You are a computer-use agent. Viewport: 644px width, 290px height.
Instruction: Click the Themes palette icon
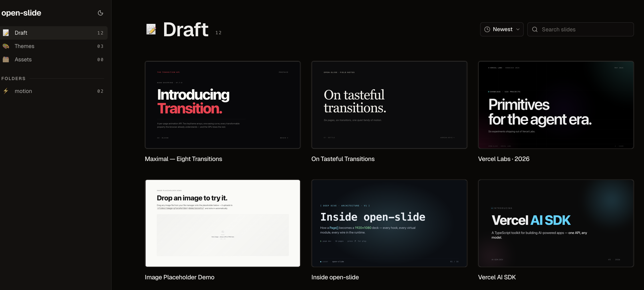(x=6, y=46)
